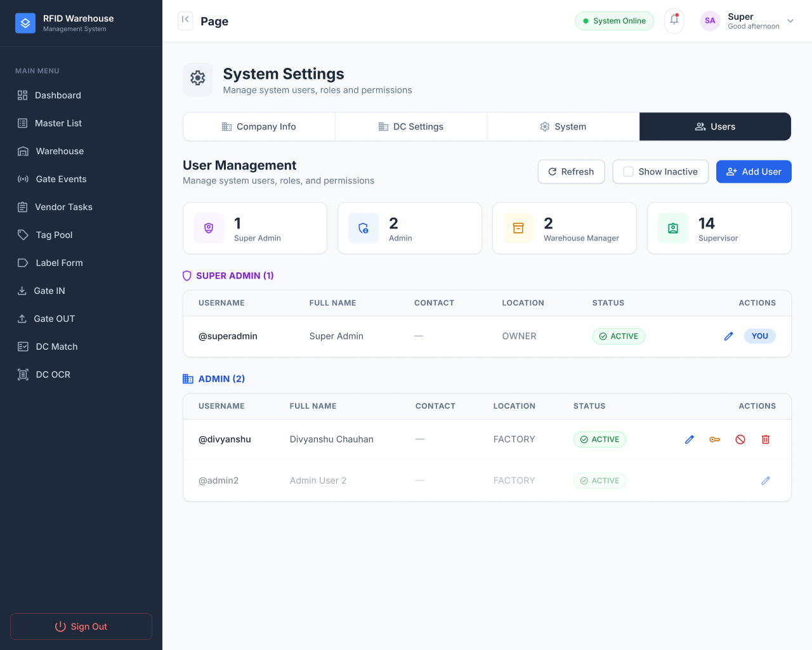Click the RFID Warehouse logo icon
Image resolution: width=812 pixels, height=650 pixels.
[x=25, y=23]
